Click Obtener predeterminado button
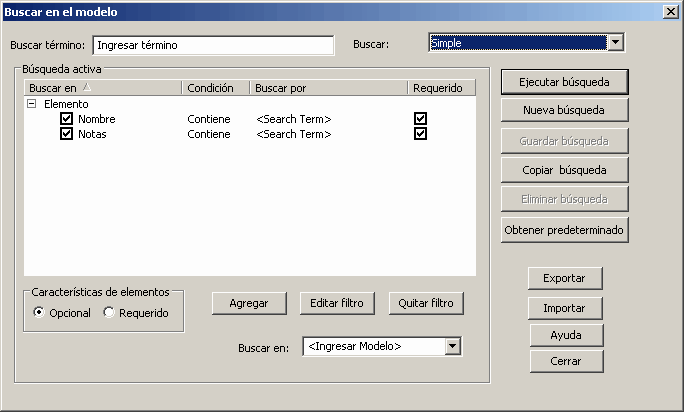The image size is (684, 412). coord(564,230)
